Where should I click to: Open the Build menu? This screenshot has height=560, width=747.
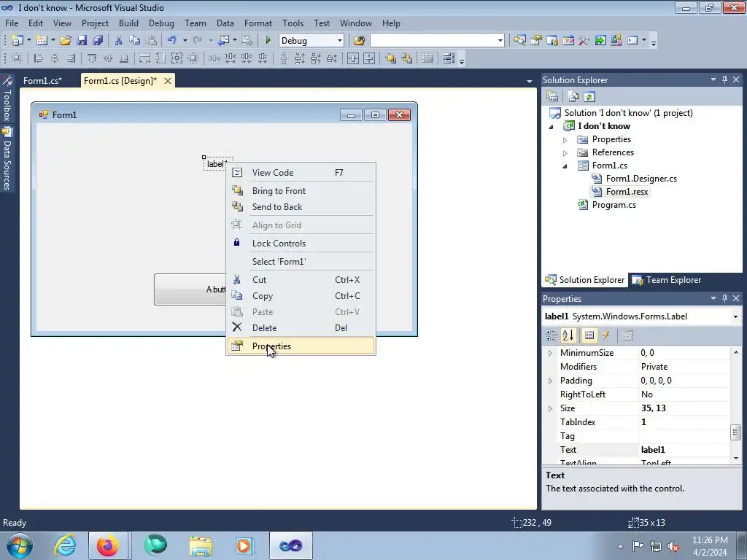point(128,23)
